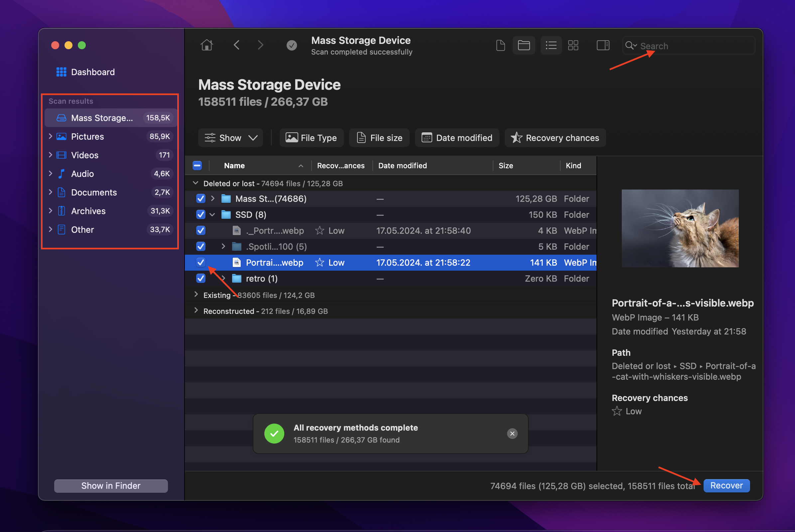Expand the Archives category in sidebar
This screenshot has height=532, width=795.
(50, 211)
